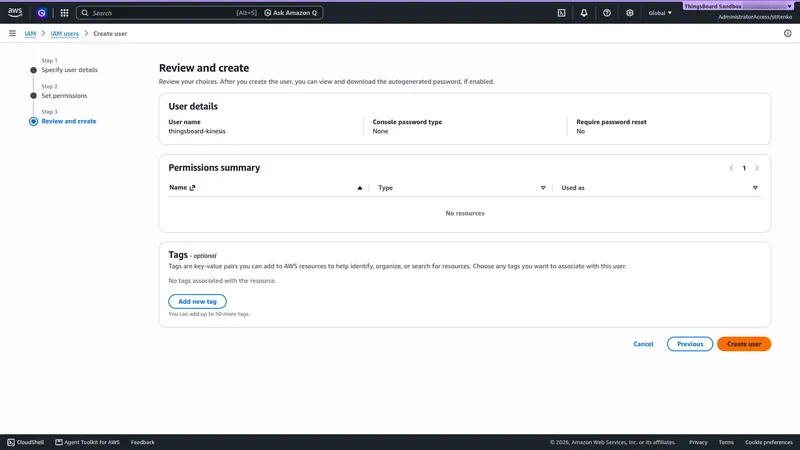
Task: Sort by the Type column arrow
Action: 543,188
